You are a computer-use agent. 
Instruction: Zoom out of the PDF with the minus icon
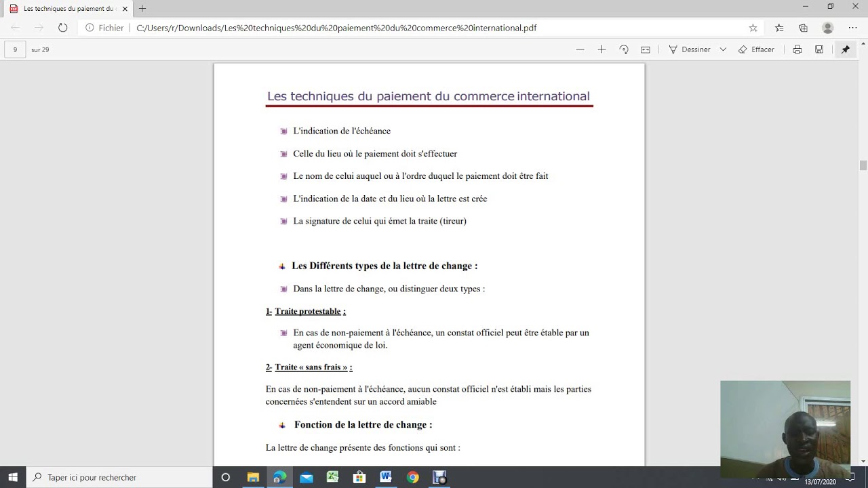(x=580, y=49)
